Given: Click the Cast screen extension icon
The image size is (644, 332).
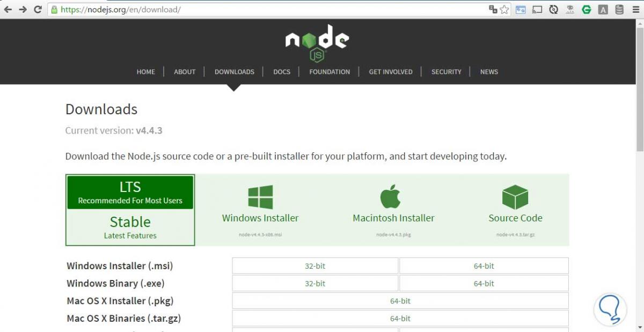Looking at the screenshot, I should 538,9.
